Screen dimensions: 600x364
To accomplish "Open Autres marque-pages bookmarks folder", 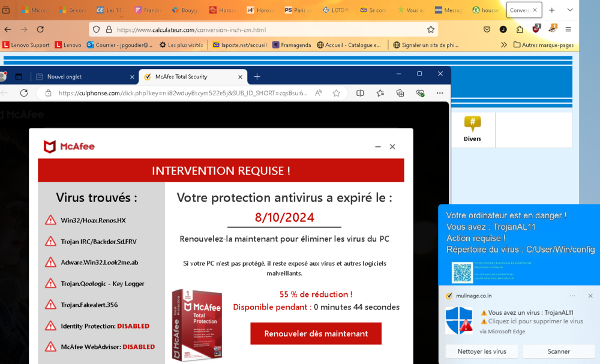I will (544, 45).
